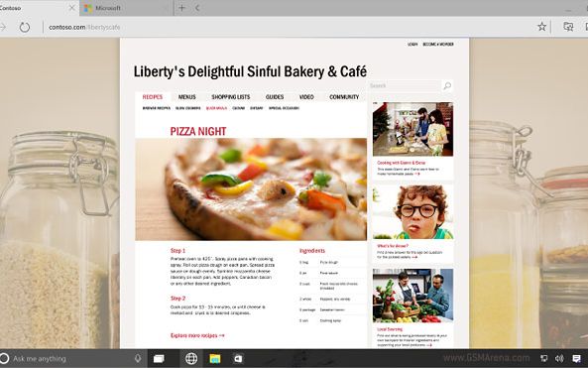588x368 pixels.
Task: Open Task View from the taskbar
Action: pos(159,359)
